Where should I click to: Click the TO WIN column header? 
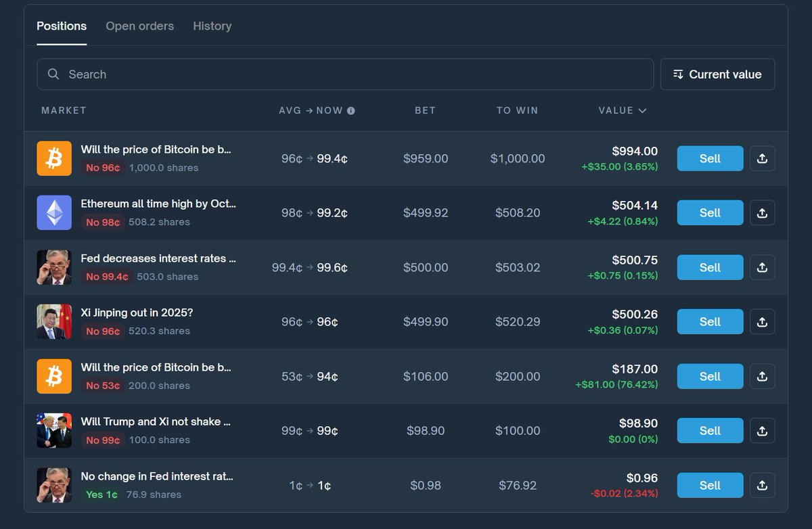tap(517, 110)
